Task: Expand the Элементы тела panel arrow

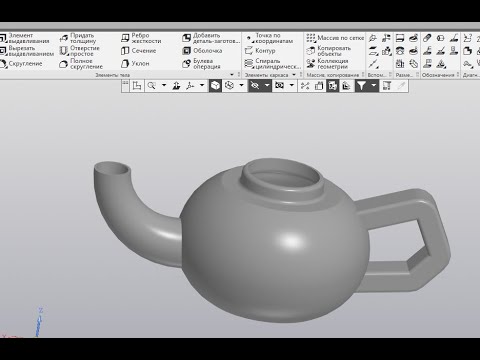Action: pyautogui.click(x=232, y=75)
